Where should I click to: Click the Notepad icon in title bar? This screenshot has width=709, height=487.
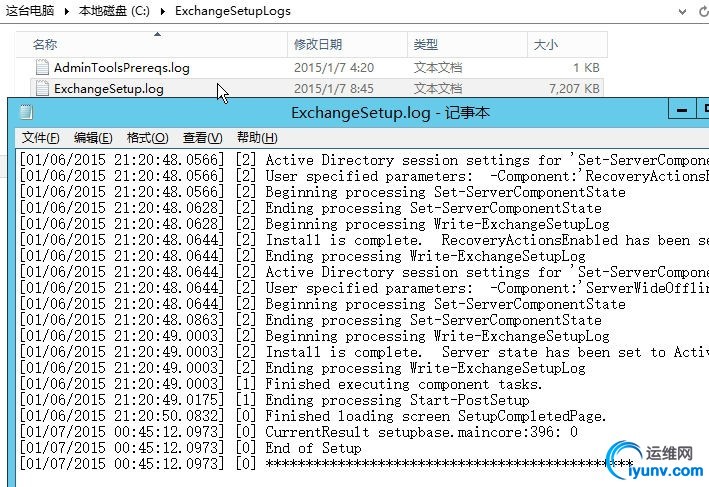point(26,112)
